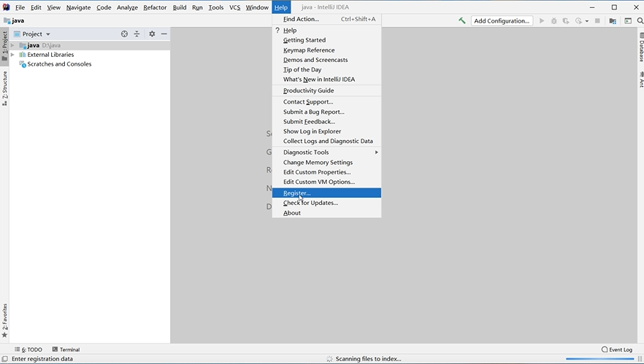
Task: Select Edit Custom Properties... entry
Action: [326, 172]
